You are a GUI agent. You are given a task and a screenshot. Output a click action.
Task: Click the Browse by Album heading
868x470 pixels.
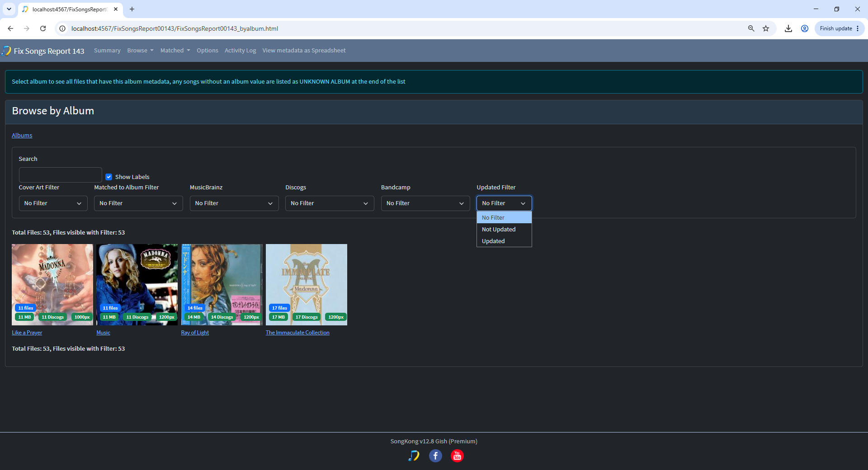[53, 111]
